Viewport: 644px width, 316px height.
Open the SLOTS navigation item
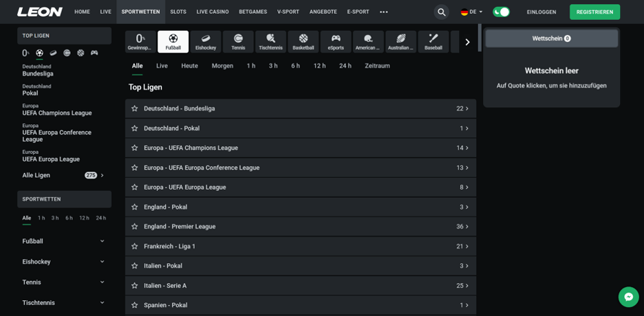coord(178,12)
